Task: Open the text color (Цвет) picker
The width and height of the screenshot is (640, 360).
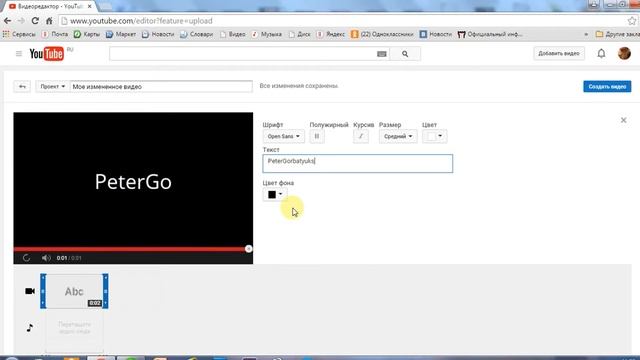Action: pyautogui.click(x=435, y=136)
